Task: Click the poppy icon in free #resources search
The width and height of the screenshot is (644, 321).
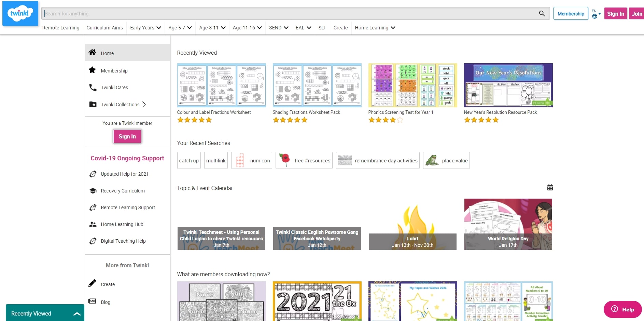Action: (285, 160)
